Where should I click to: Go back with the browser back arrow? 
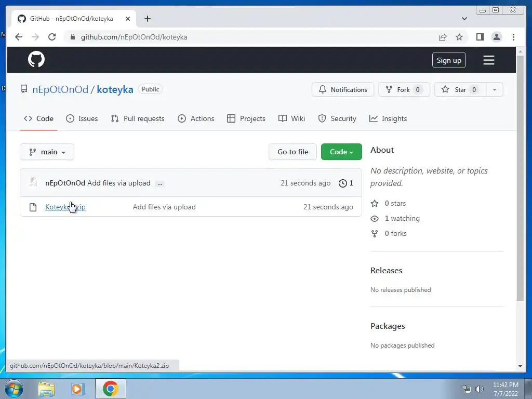(x=19, y=37)
